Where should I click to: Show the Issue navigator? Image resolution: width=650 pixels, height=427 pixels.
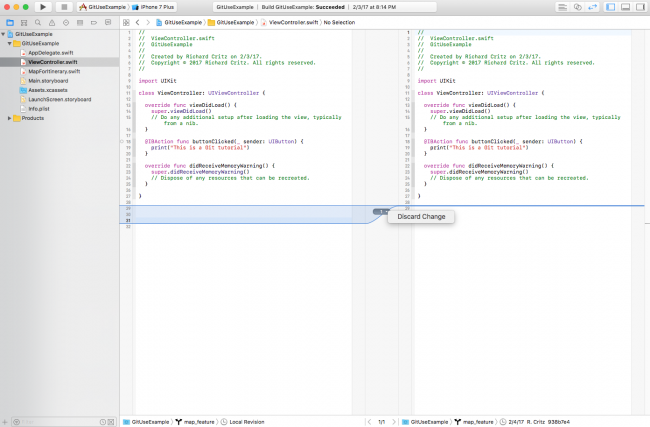tap(52, 22)
